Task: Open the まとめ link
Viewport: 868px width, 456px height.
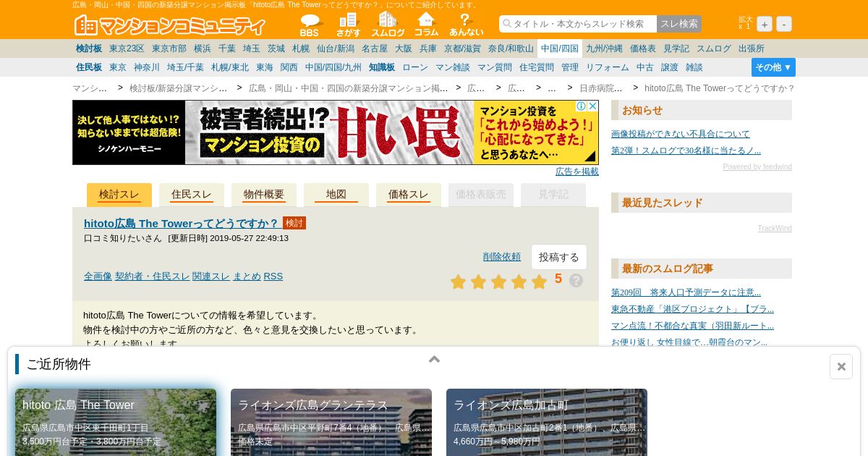Action: [247, 276]
